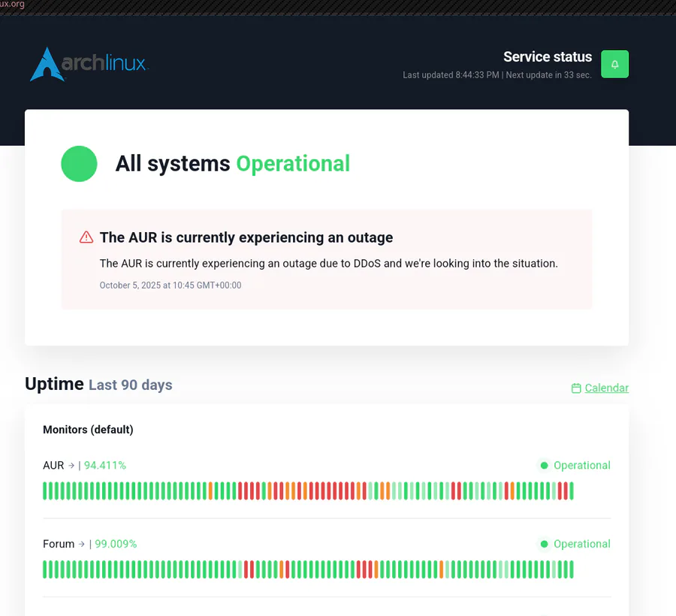Click the arrow icon next to Forum

coord(82,544)
